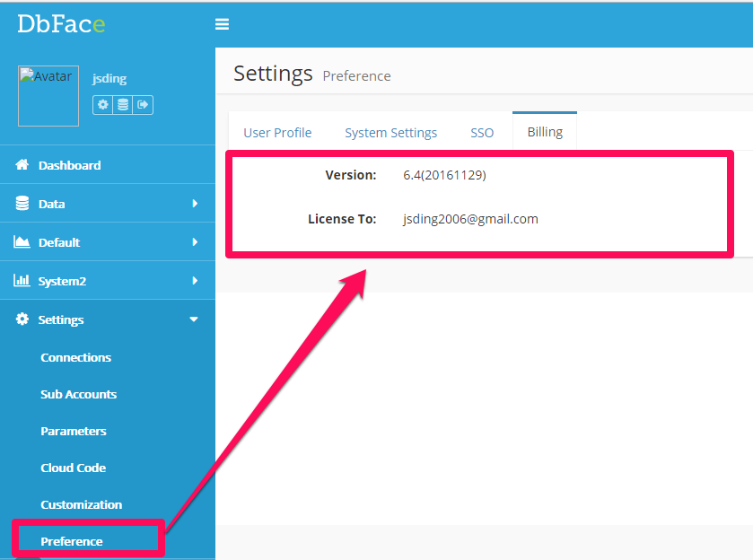Toggle the hamburger sidebar menu

point(222,24)
